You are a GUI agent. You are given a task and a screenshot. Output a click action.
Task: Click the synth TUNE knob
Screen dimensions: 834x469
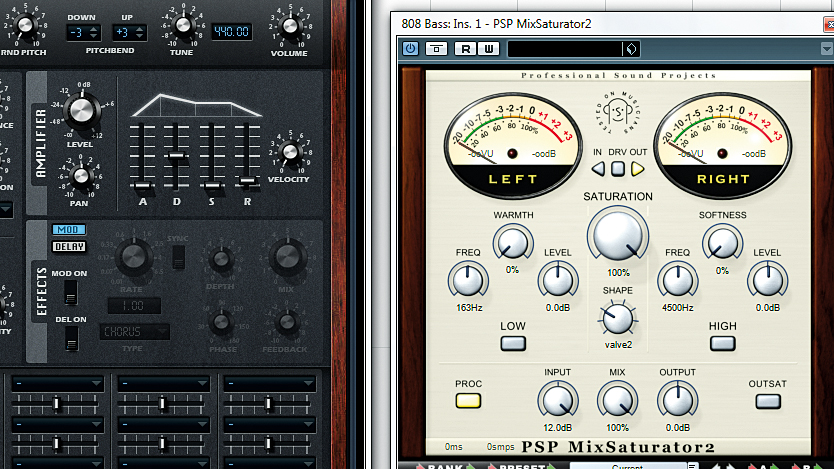click(x=183, y=24)
